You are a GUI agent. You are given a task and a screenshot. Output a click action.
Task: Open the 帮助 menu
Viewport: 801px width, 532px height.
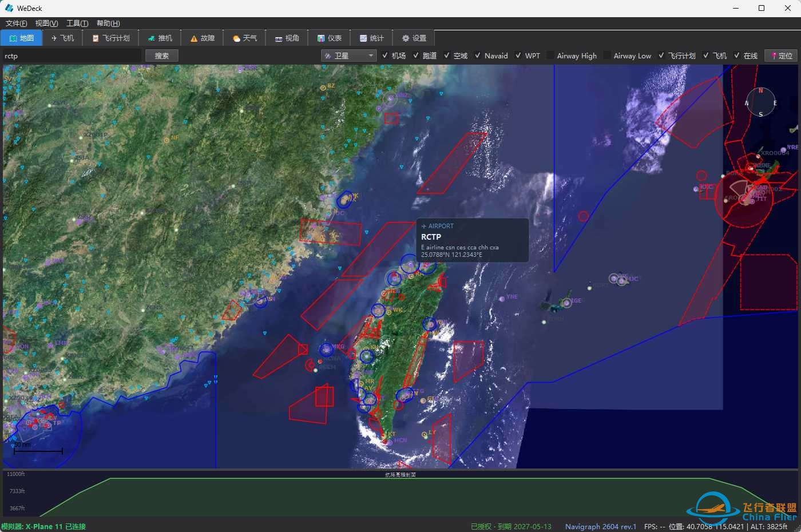pyautogui.click(x=108, y=23)
